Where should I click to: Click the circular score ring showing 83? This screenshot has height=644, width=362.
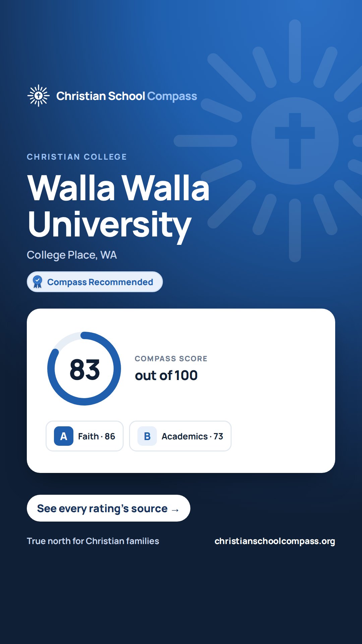[x=84, y=369]
